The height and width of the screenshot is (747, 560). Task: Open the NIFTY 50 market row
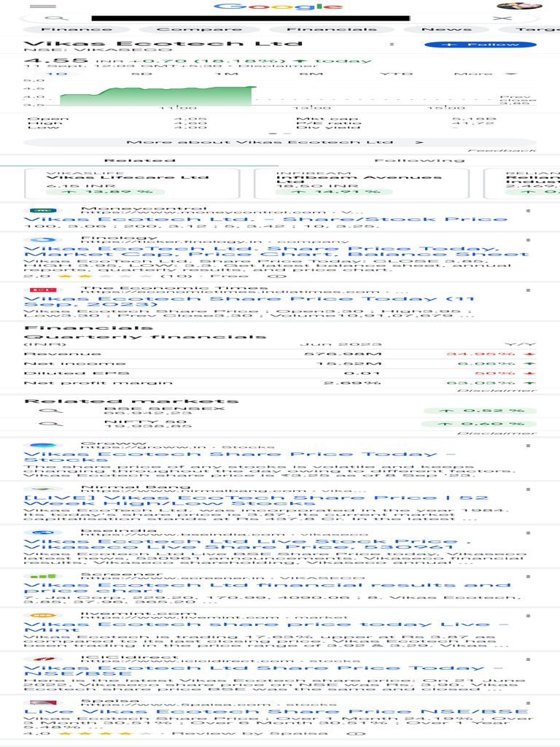(x=279, y=424)
